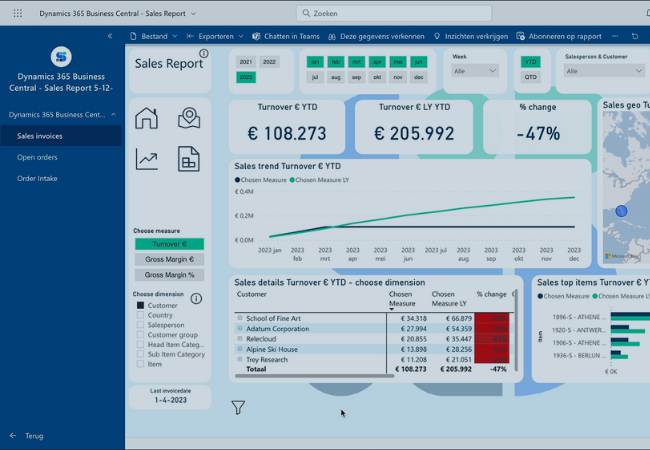The image size is (650, 450).
Task: Toggle the 2023 year slicer
Action: pyautogui.click(x=246, y=77)
